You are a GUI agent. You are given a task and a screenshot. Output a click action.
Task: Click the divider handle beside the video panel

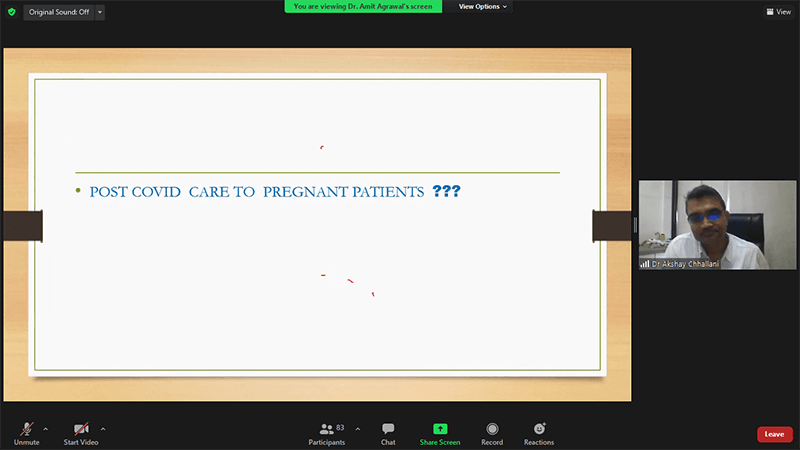click(635, 225)
